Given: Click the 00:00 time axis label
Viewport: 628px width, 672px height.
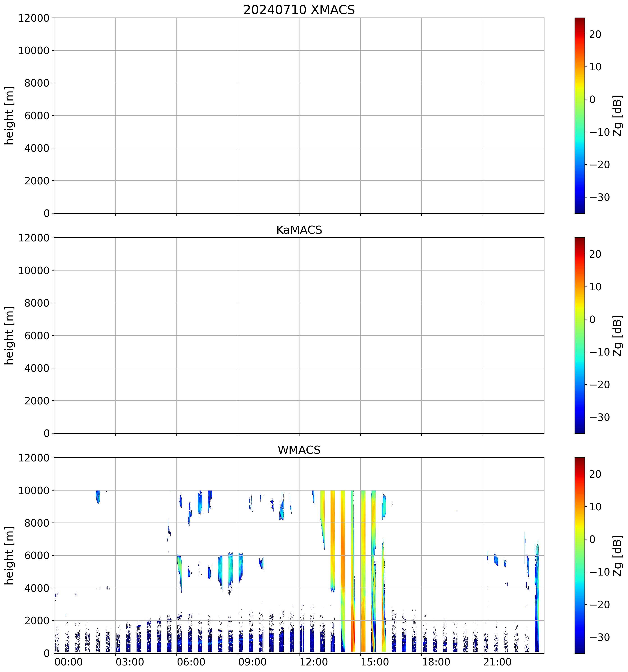Looking at the screenshot, I should tap(69, 662).
